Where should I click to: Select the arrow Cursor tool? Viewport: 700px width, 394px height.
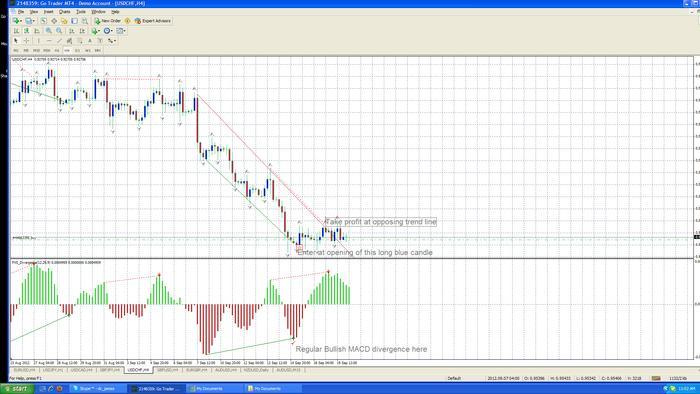point(16,41)
